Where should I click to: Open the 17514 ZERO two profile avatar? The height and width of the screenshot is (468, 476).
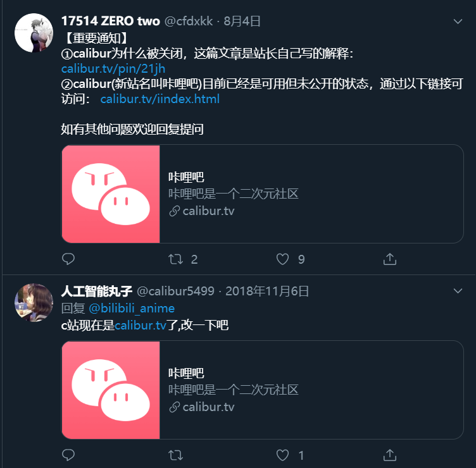click(x=34, y=33)
